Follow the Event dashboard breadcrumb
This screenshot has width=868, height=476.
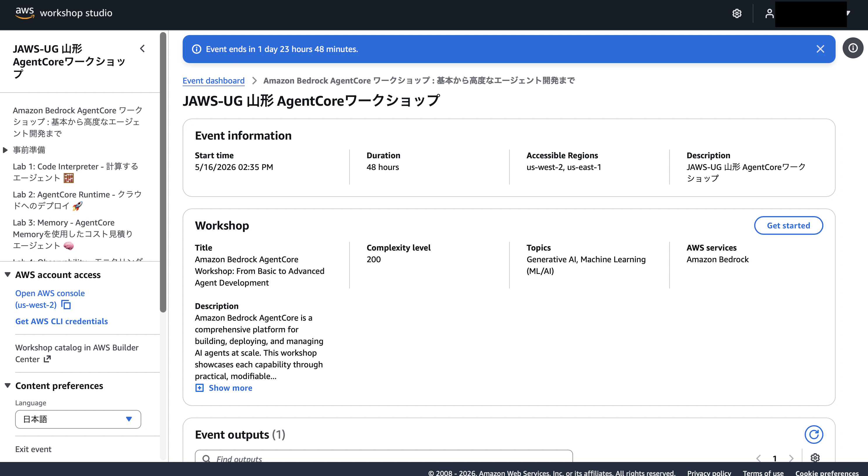tap(213, 81)
